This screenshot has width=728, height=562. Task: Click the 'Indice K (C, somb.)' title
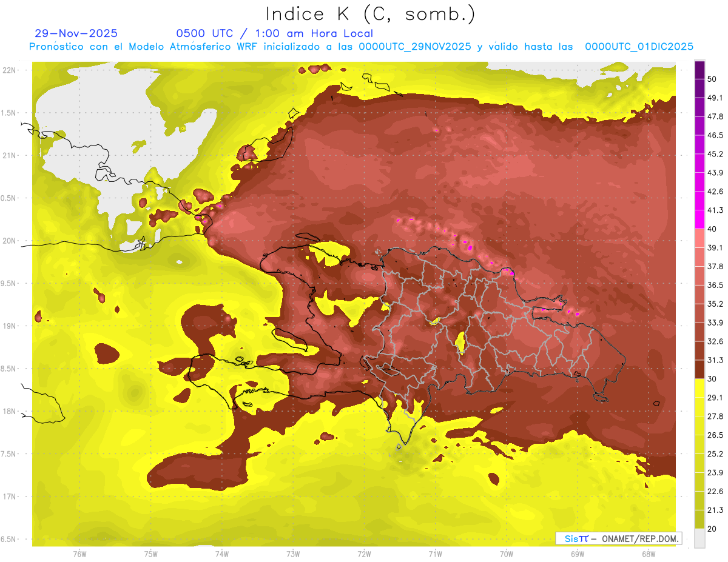tap(370, 15)
